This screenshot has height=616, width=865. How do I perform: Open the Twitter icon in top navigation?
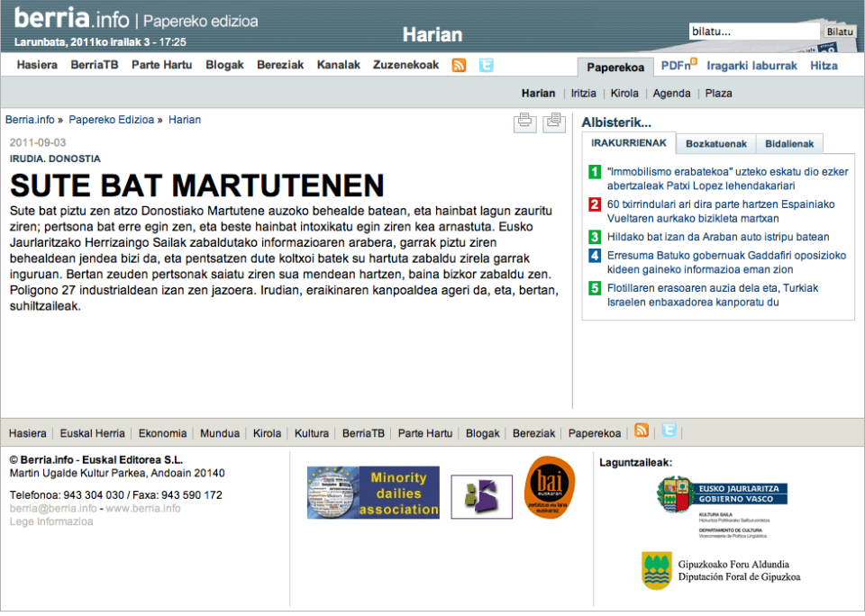487,65
